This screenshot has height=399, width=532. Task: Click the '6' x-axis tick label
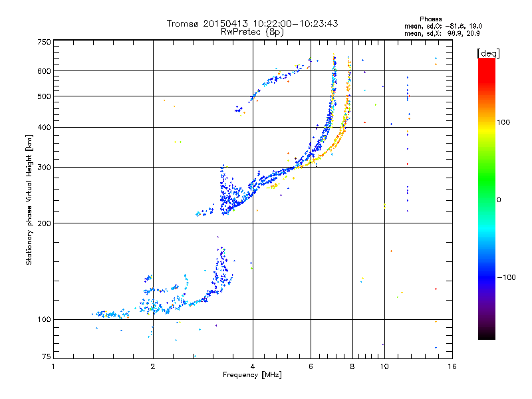(x=311, y=366)
